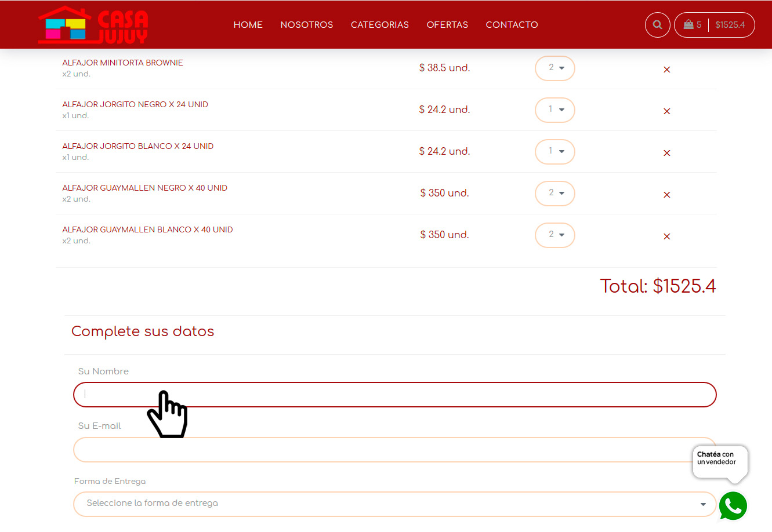Remove Alfajor Guaymallen Negro X 40 from cart

coord(667,195)
